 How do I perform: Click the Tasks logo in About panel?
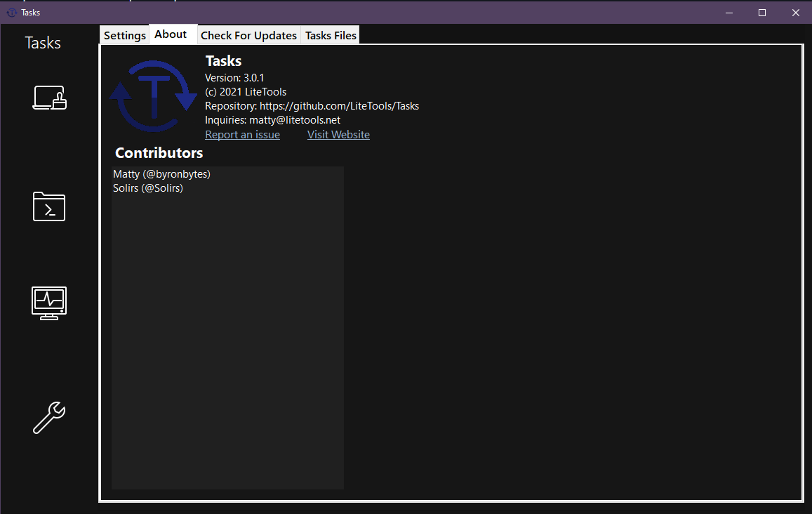[x=153, y=96]
